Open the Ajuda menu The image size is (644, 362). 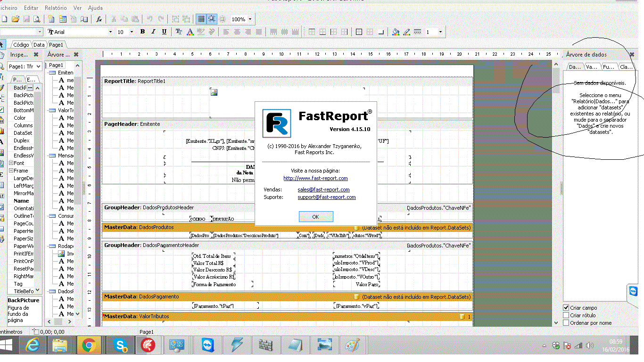[95, 8]
